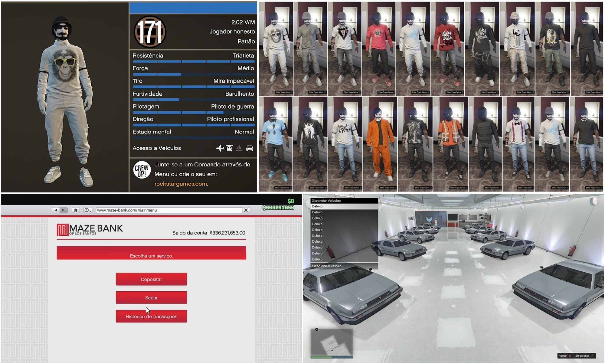Select the light blue t-shirt outfit
This screenshot has height=364, width=605.
pyautogui.click(x=276, y=144)
